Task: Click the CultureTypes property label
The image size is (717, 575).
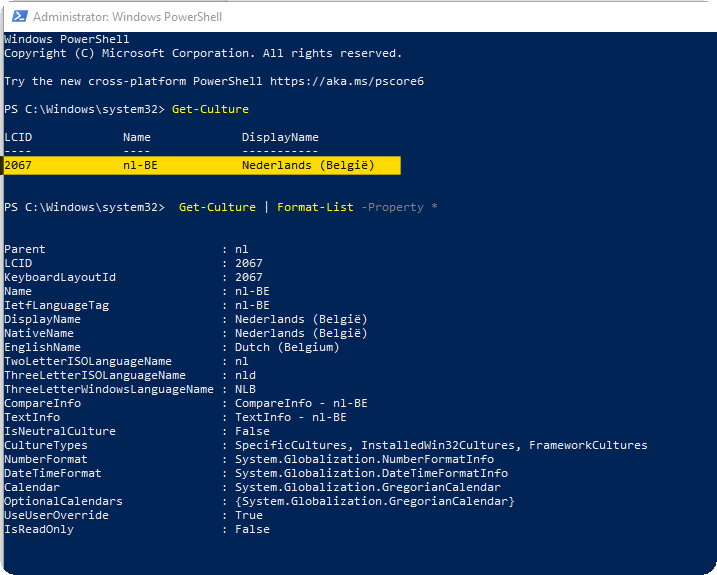Action: [x=46, y=445]
